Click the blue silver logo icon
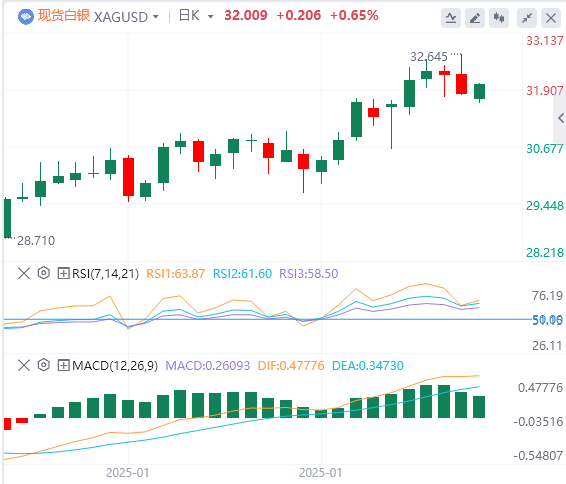Image resolution: width=566 pixels, height=484 pixels. click(x=26, y=17)
